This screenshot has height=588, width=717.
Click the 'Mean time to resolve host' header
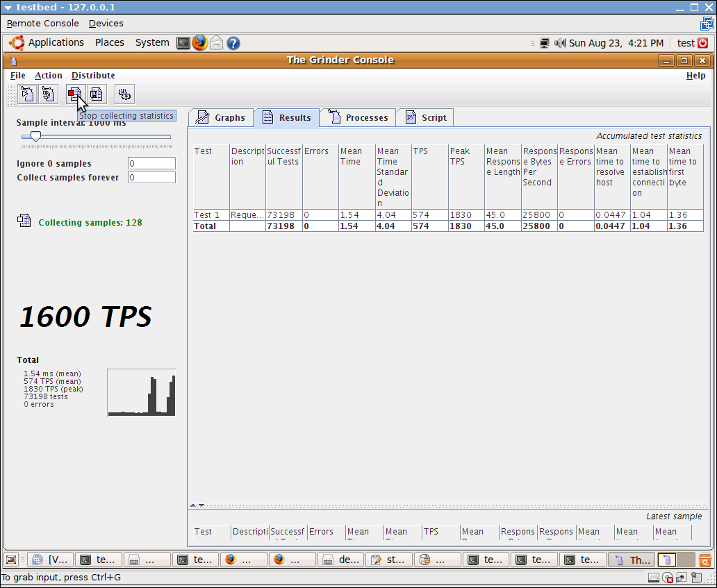pyautogui.click(x=612, y=177)
